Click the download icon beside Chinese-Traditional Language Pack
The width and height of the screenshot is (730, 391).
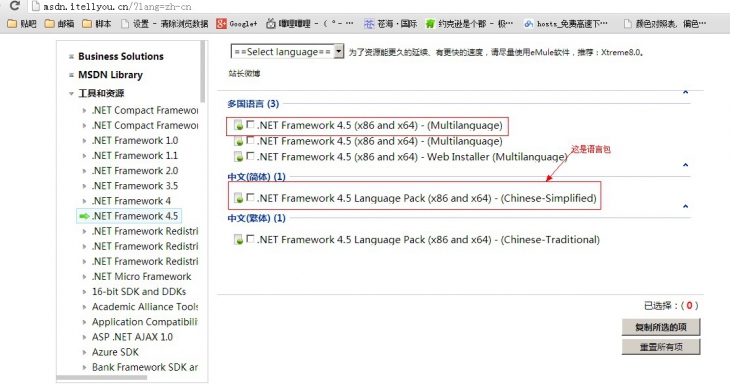238,240
